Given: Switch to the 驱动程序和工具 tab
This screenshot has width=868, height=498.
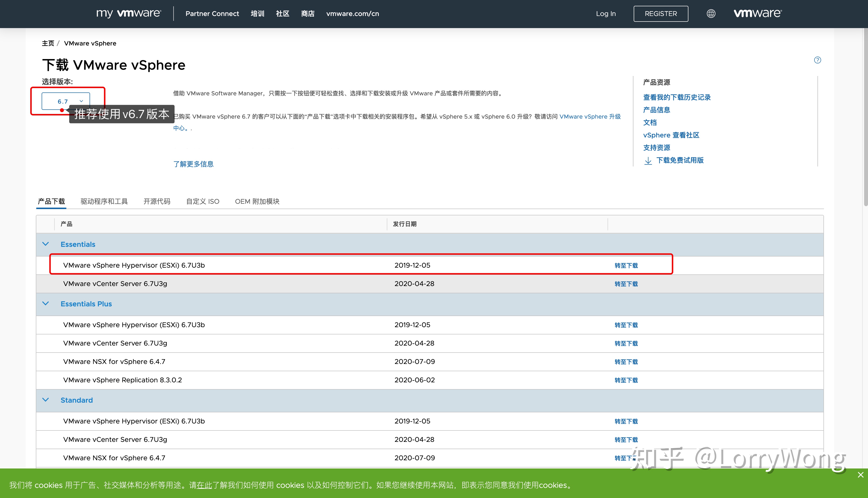Looking at the screenshot, I should pyautogui.click(x=104, y=202).
